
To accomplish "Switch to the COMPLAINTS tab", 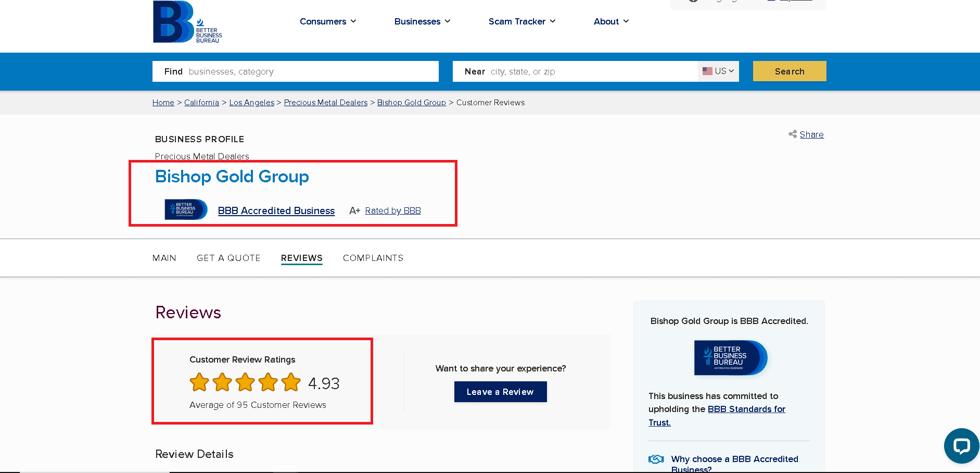I will 373,258.
